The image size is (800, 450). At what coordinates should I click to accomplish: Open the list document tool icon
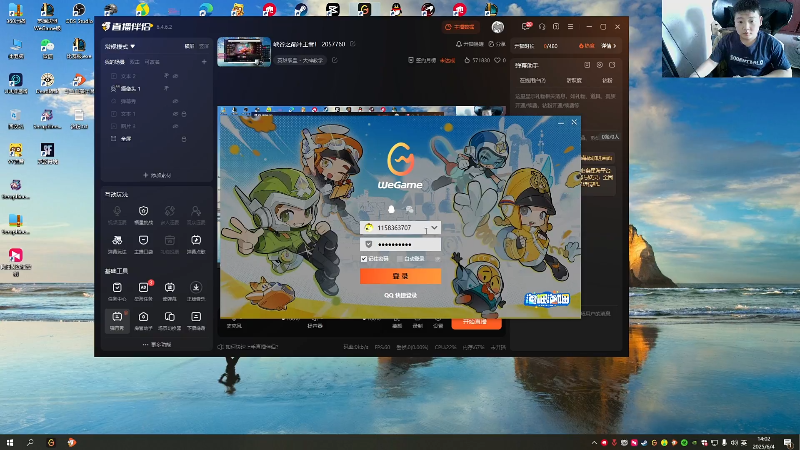point(196,320)
